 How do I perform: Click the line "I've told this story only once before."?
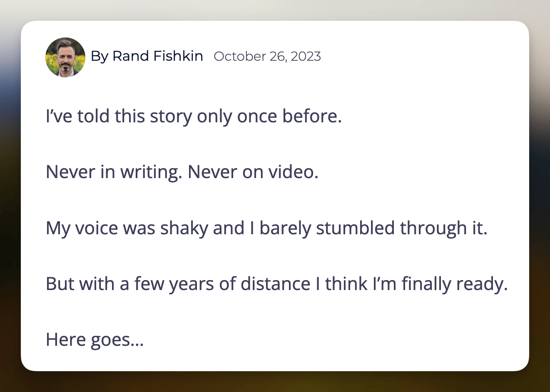click(194, 116)
